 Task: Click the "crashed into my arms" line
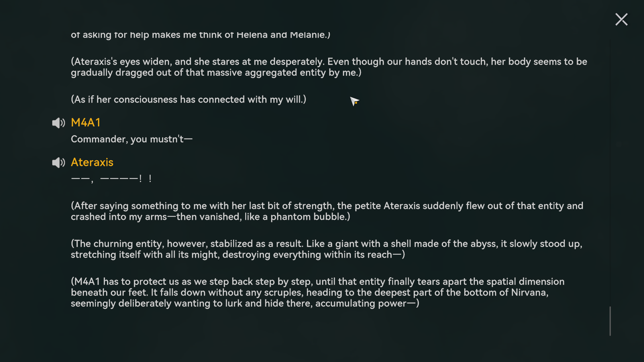coord(210,217)
